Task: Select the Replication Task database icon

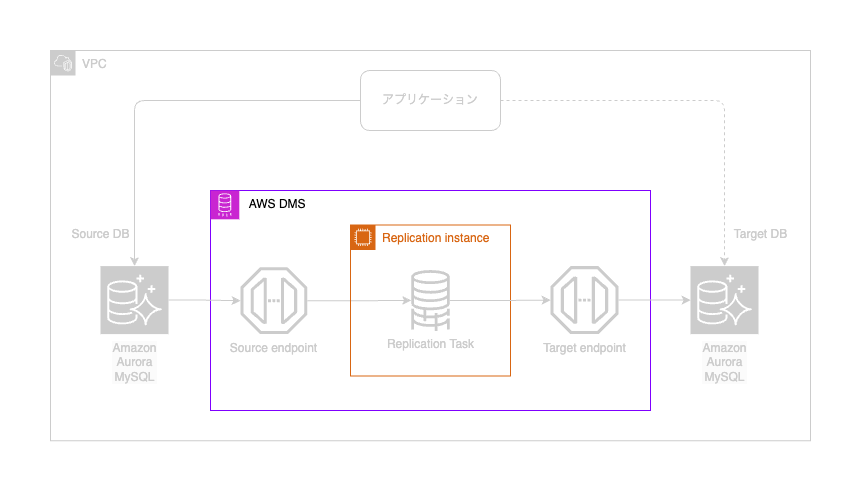Action: 430,300
